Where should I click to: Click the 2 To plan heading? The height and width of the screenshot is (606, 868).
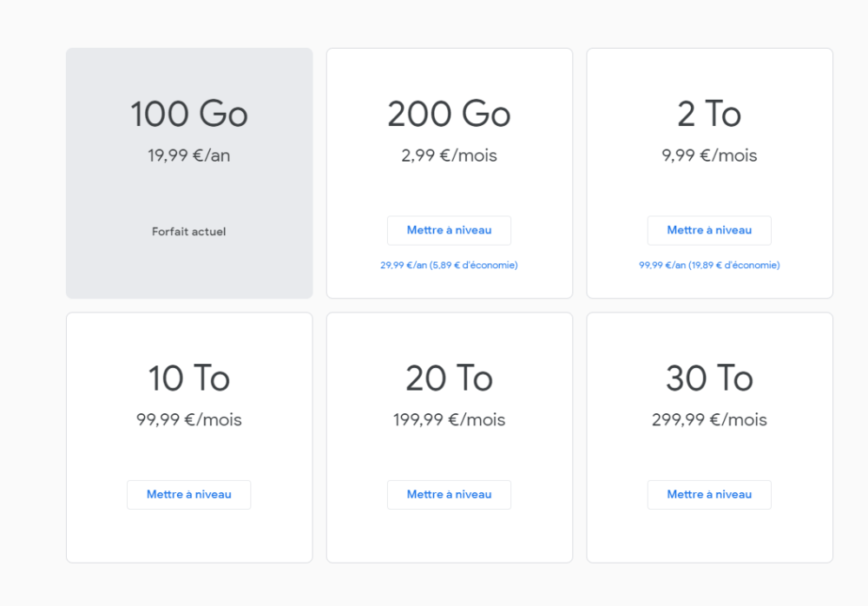pyautogui.click(x=709, y=114)
